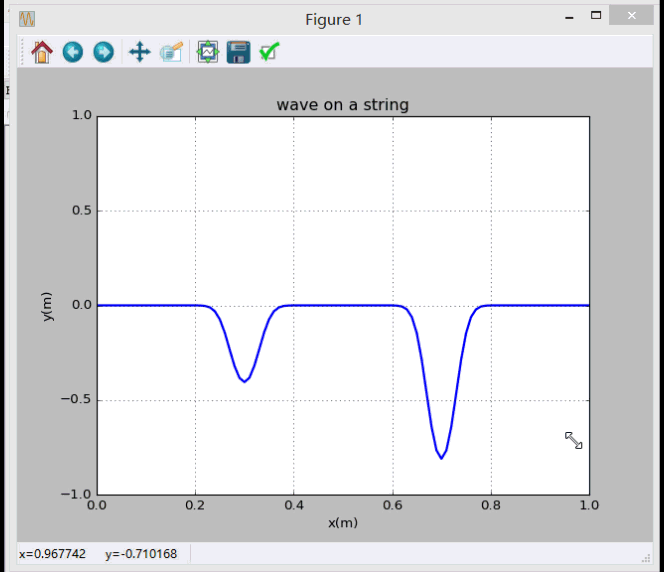Save the figure with floppy icon

(238, 52)
